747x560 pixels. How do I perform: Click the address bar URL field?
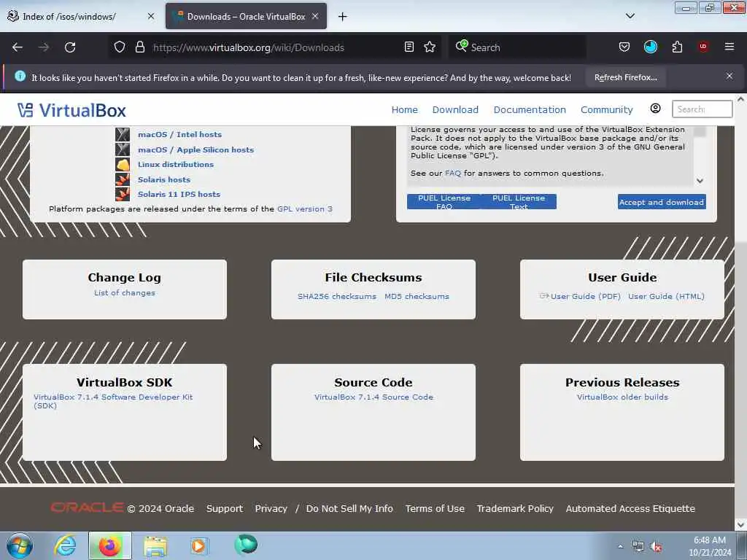[x=276, y=47]
